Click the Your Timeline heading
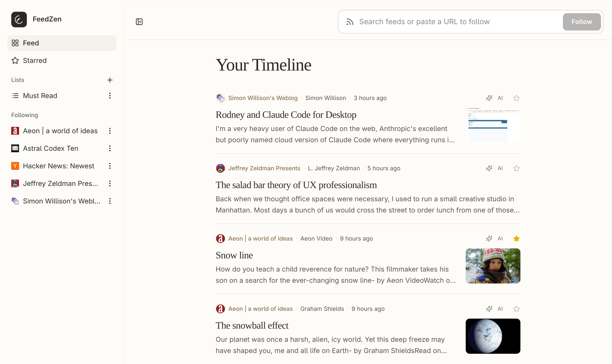 point(263,65)
